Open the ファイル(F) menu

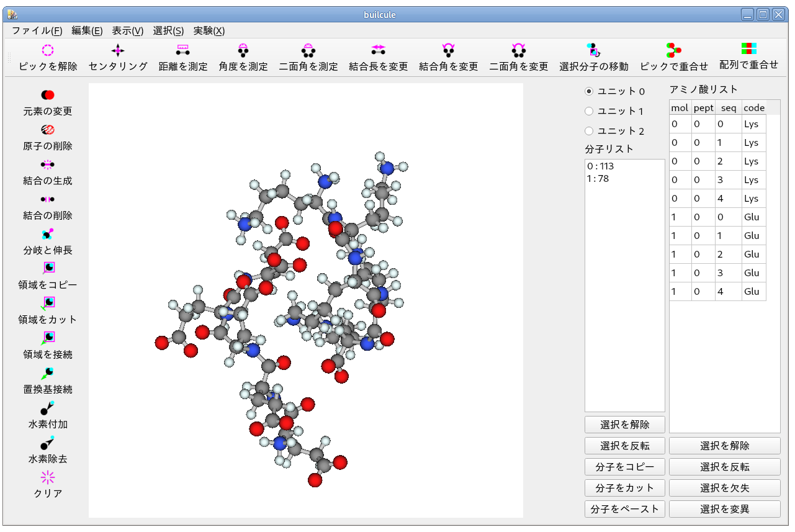(37, 30)
